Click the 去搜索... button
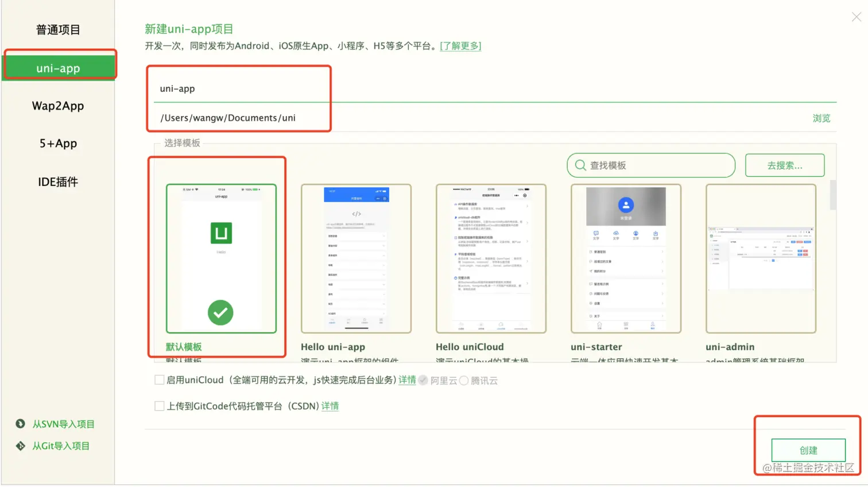 point(785,165)
